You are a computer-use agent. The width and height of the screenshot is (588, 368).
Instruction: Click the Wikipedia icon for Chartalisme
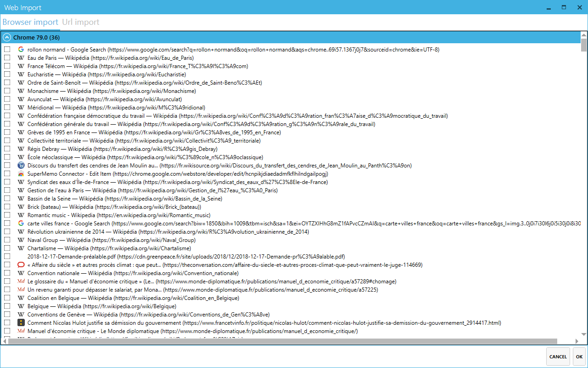tap(21, 248)
